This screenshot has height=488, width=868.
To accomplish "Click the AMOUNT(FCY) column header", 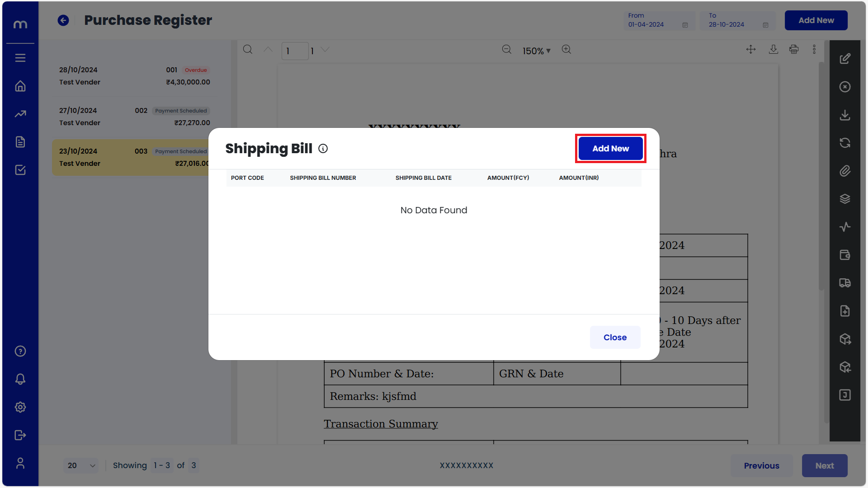I will (508, 178).
